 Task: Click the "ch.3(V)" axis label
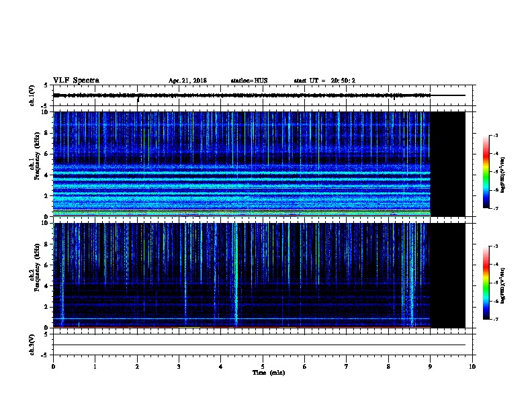(32, 345)
